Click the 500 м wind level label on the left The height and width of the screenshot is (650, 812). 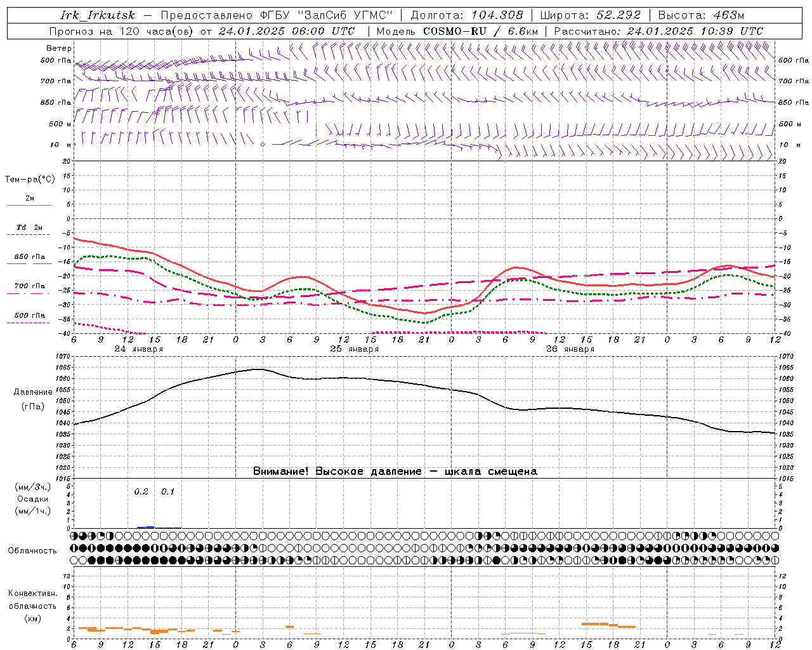pos(60,124)
